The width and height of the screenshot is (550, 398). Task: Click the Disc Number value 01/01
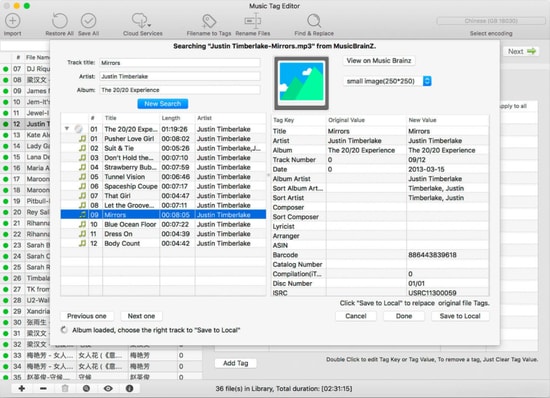tap(416, 283)
